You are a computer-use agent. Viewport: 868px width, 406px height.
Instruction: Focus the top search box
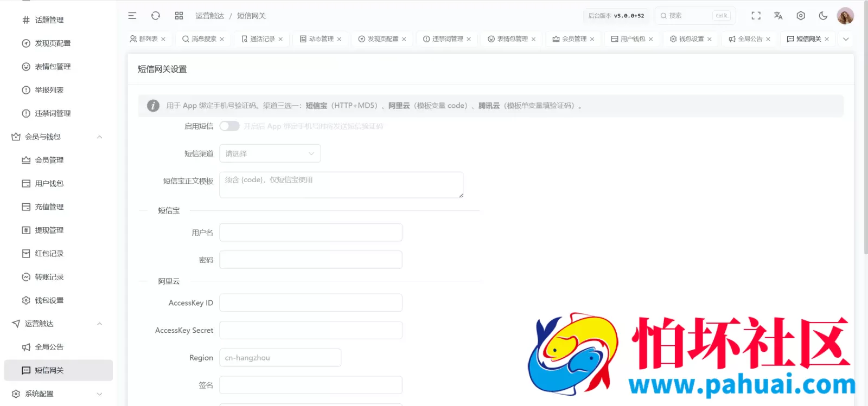pyautogui.click(x=695, y=16)
